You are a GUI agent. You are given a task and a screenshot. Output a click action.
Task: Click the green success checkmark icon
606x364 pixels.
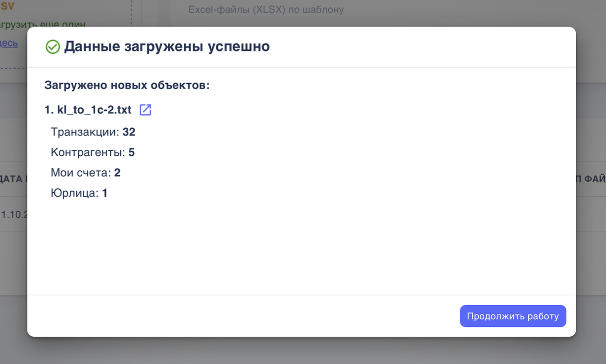pyautogui.click(x=52, y=46)
